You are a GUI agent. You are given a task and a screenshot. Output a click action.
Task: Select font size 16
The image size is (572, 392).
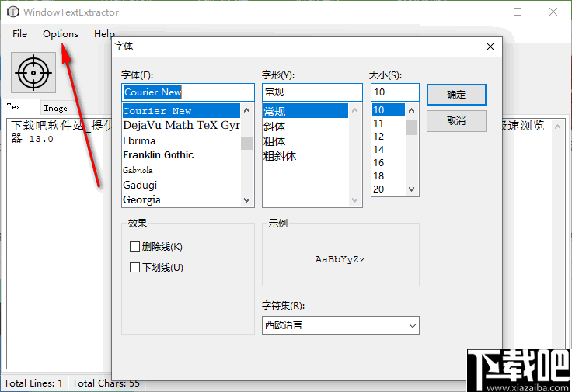(x=389, y=162)
